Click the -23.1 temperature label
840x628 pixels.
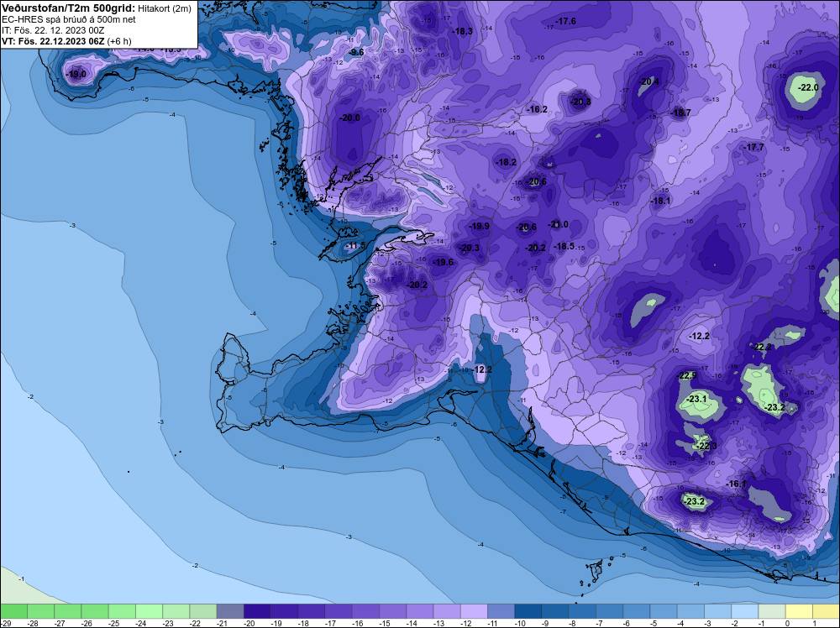click(697, 398)
